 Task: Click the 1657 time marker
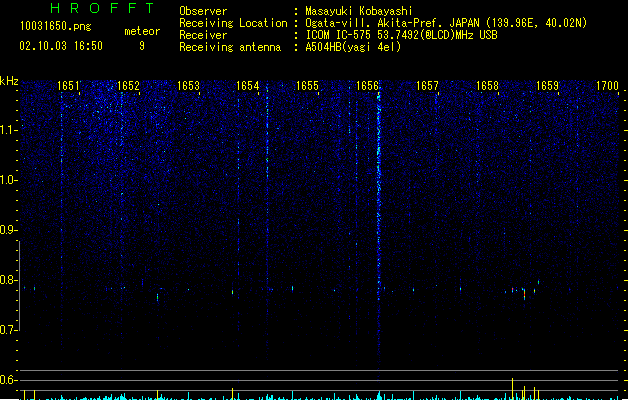(427, 85)
